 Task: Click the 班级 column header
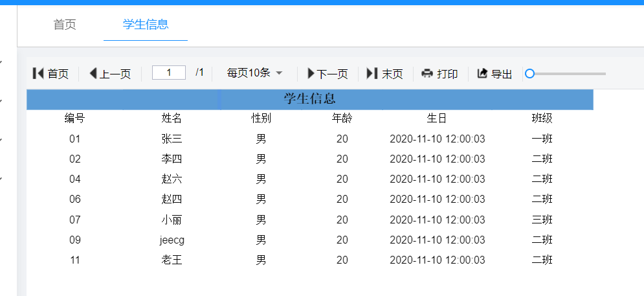(x=542, y=119)
